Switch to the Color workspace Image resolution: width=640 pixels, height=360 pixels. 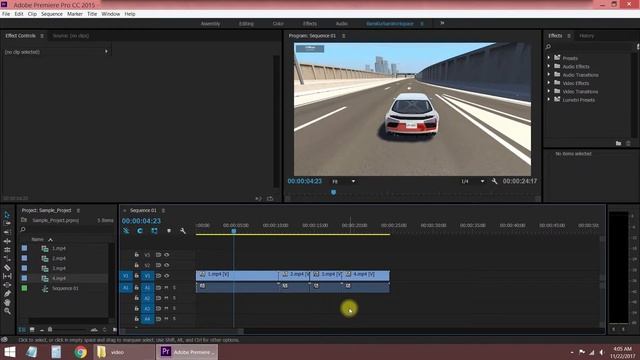click(278, 24)
